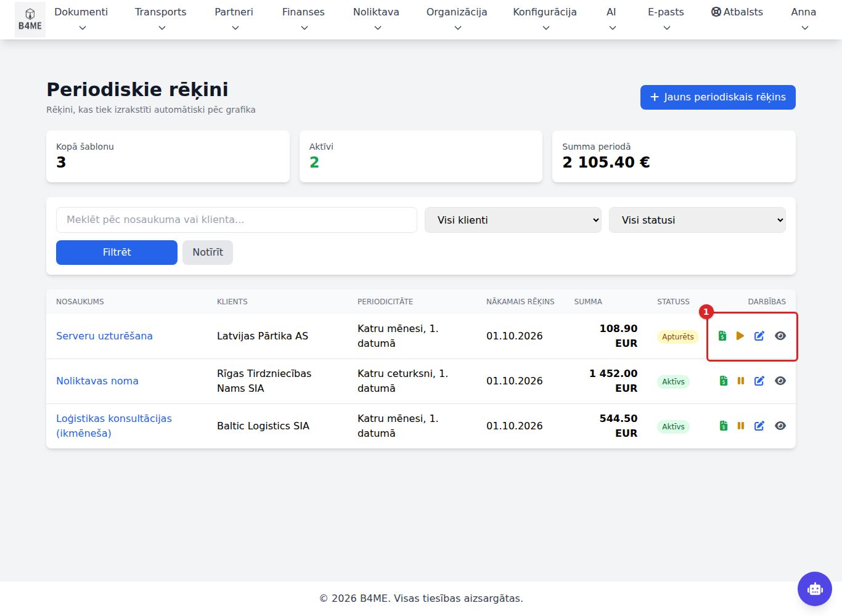Open the Partneri menu
Image resolution: width=842 pixels, height=616 pixels.
(234, 19)
